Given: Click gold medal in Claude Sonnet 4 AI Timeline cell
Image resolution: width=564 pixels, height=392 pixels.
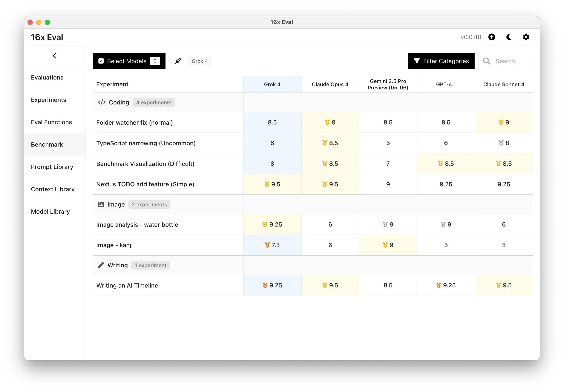Looking at the screenshot, I should pos(498,285).
